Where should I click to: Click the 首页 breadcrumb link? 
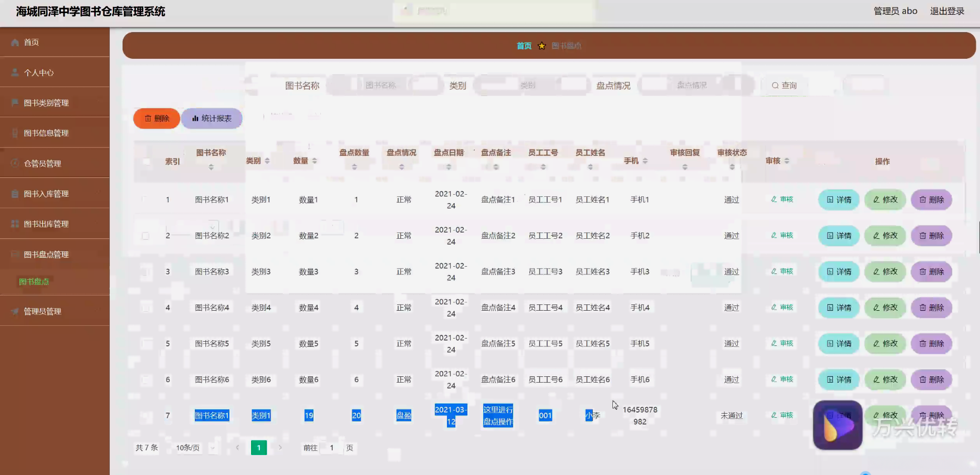[524, 46]
